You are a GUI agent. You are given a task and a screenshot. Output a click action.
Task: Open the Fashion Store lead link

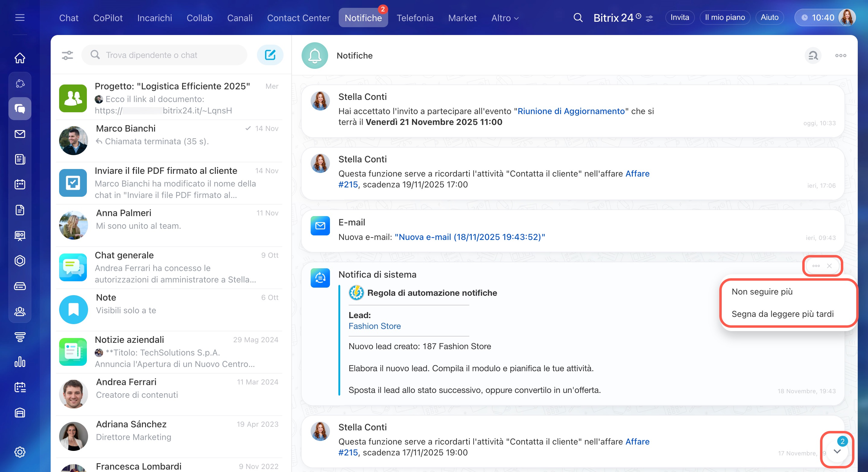pos(374,326)
